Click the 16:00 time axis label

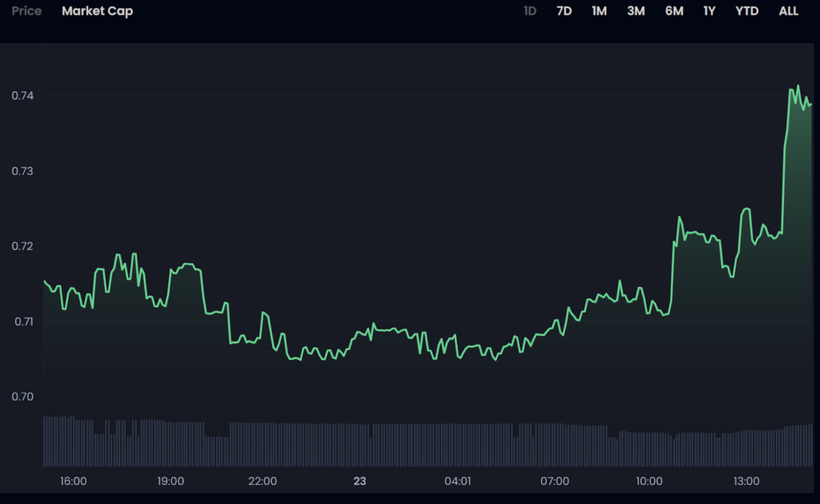point(74,481)
